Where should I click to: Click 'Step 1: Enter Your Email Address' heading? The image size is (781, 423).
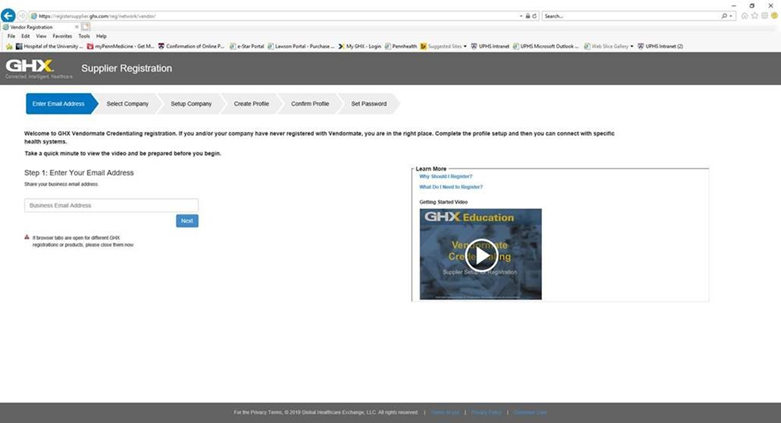pos(79,173)
